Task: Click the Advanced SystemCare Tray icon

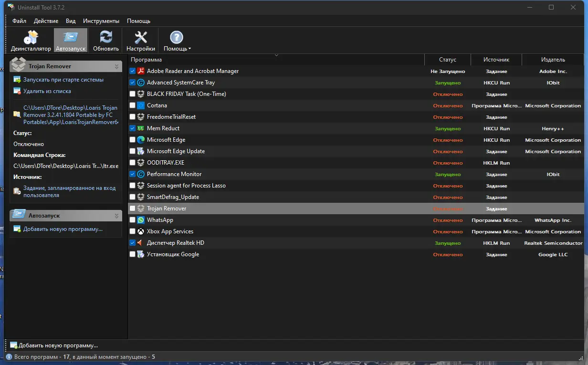Action: [141, 83]
